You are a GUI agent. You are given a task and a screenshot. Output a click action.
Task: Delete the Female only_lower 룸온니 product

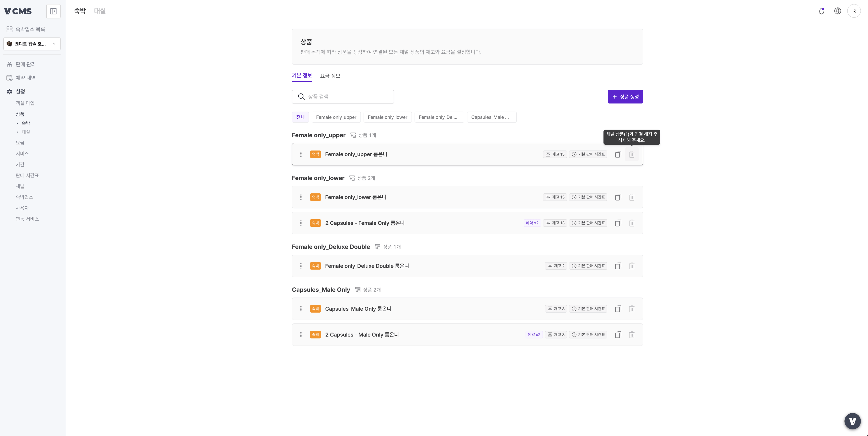click(x=632, y=197)
